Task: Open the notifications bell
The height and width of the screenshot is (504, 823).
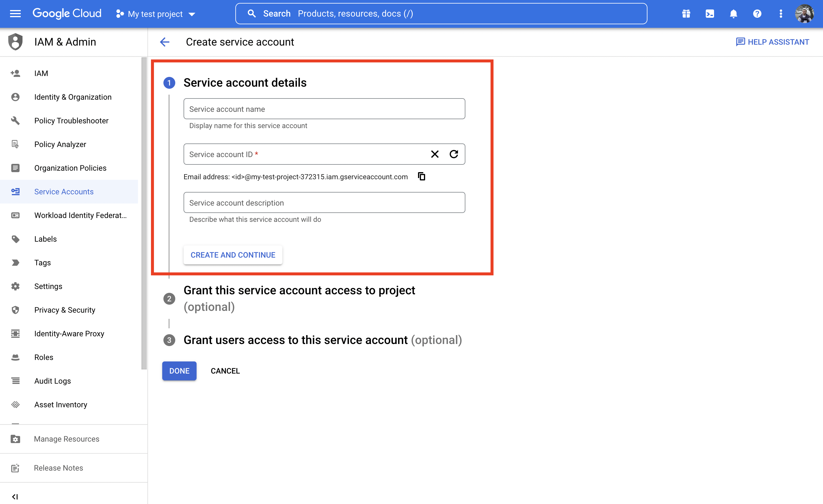Action: pos(733,14)
